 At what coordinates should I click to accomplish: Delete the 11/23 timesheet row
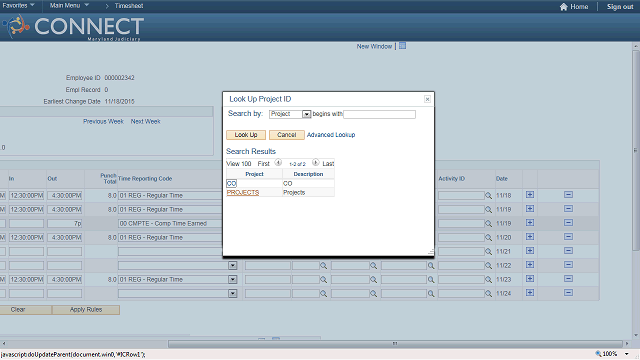pos(568,279)
